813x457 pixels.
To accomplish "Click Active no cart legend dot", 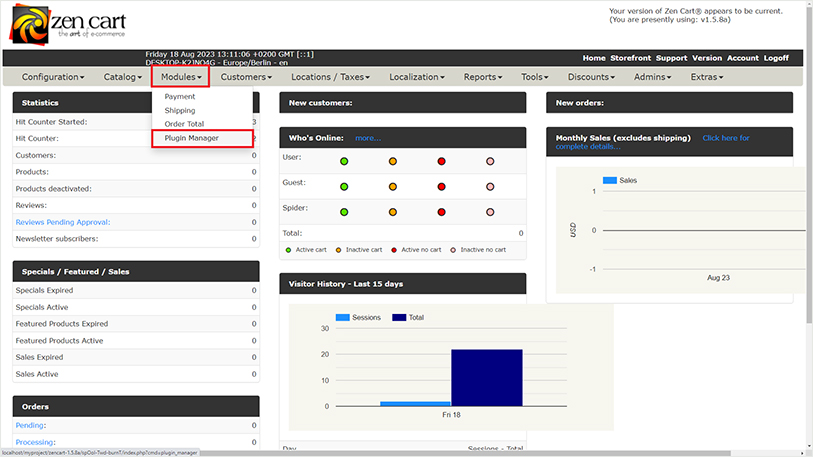I will coord(394,250).
